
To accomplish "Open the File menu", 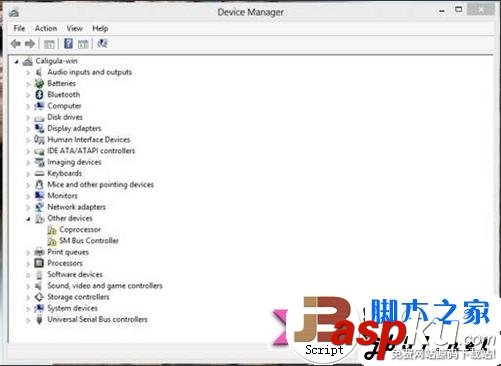I will tap(19, 28).
